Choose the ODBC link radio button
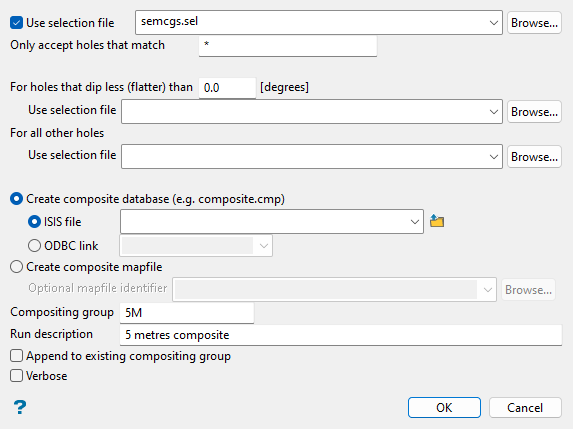The height and width of the screenshot is (429, 573). [34, 246]
